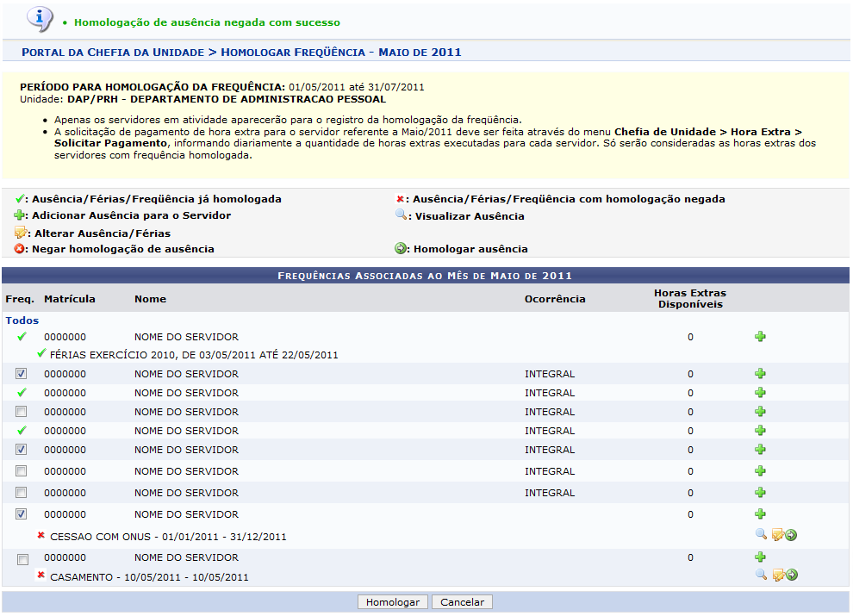The width and height of the screenshot is (853, 616).
Task: Open Portal da Chefia da Unidade breadcrumb
Action: pyautogui.click(x=112, y=53)
